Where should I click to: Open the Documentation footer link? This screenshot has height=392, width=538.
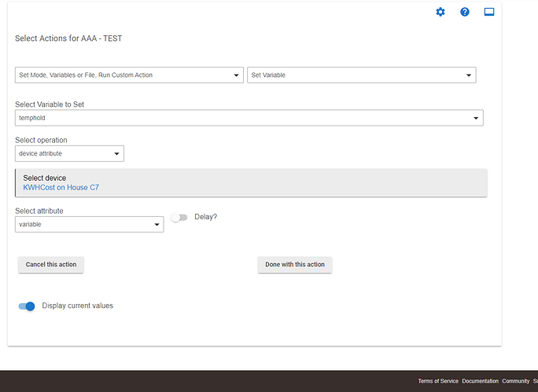(x=480, y=381)
